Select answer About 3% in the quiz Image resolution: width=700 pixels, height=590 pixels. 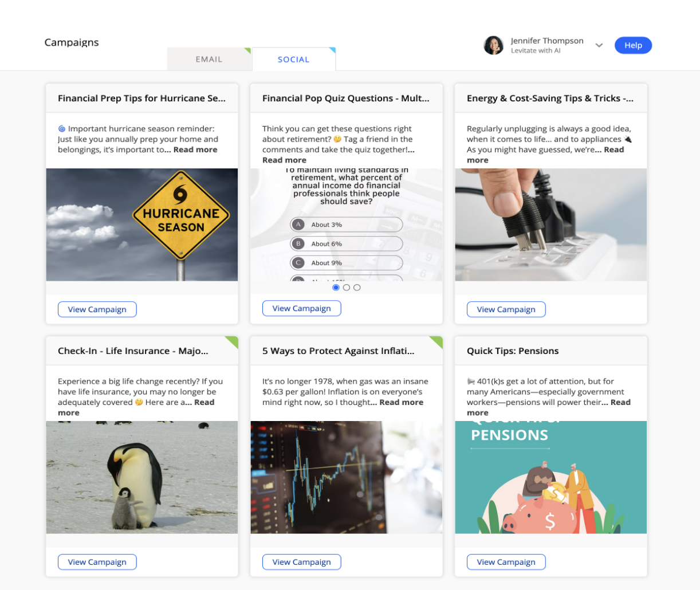[346, 225]
